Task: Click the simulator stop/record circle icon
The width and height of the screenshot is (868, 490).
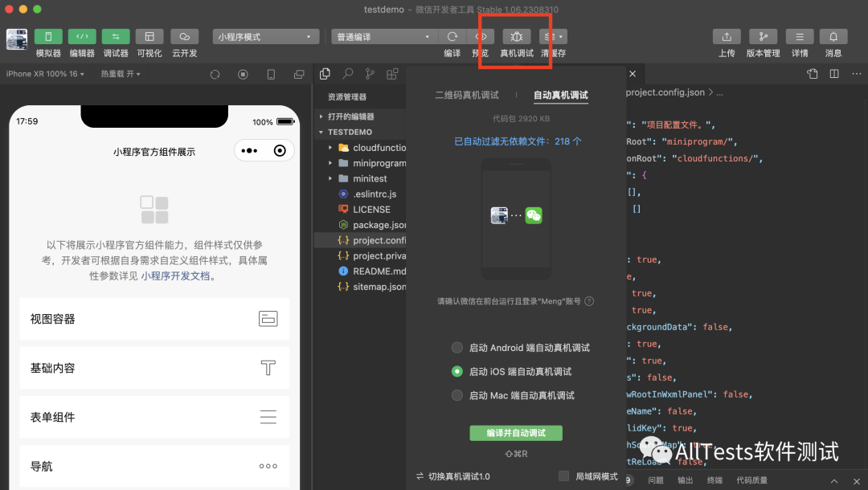Action: (x=243, y=74)
